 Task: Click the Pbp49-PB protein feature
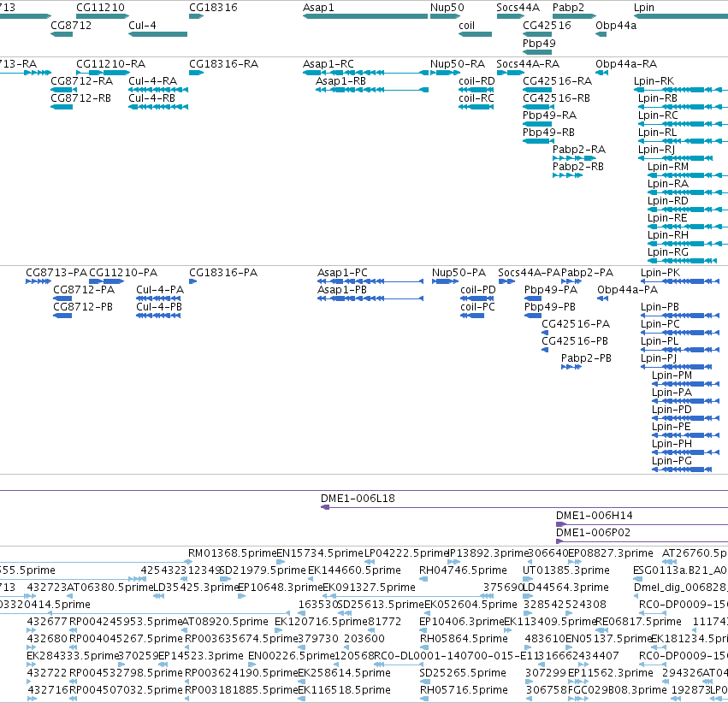[533, 316]
